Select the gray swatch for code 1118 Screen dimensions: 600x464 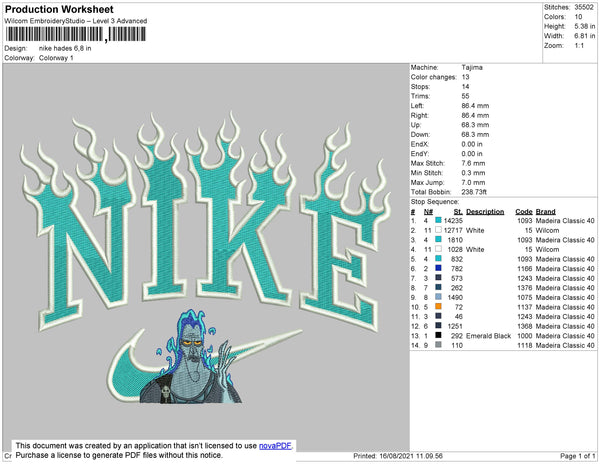pyautogui.click(x=438, y=345)
